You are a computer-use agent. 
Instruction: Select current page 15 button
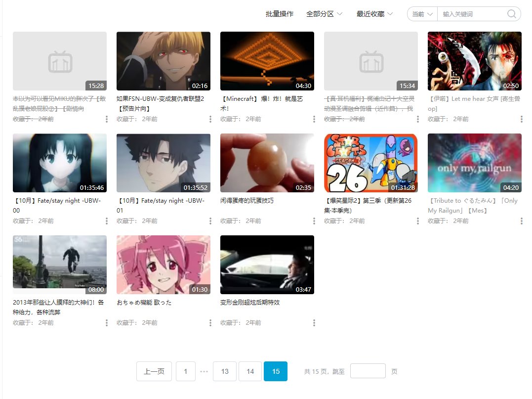276,371
